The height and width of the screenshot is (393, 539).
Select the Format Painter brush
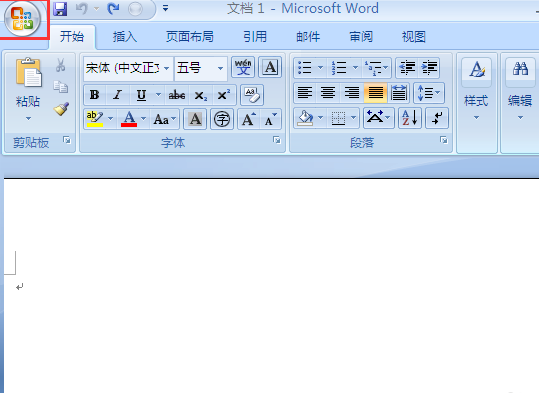pyautogui.click(x=61, y=109)
